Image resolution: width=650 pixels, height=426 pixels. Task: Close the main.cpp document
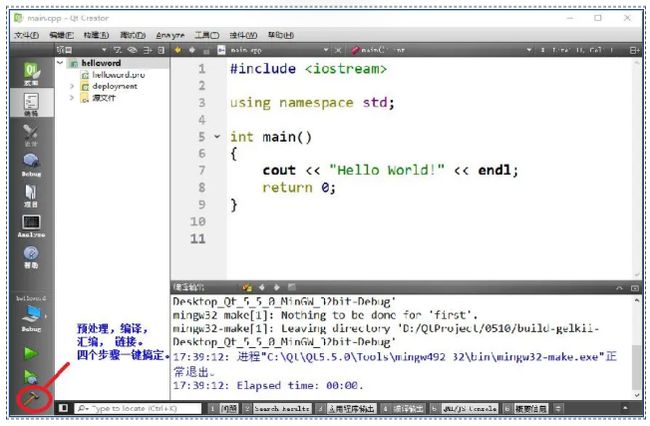(x=338, y=50)
